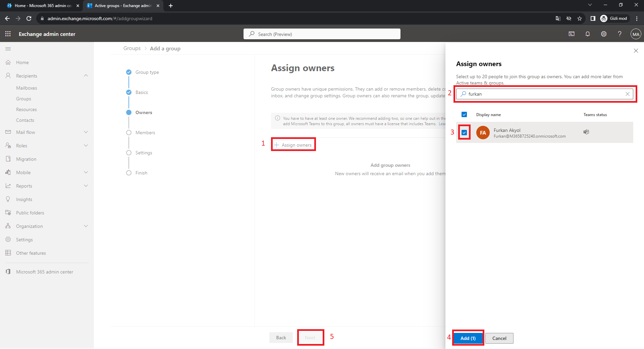Open Cloud Shell icon in header
The image size is (644, 349).
pyautogui.click(x=572, y=34)
